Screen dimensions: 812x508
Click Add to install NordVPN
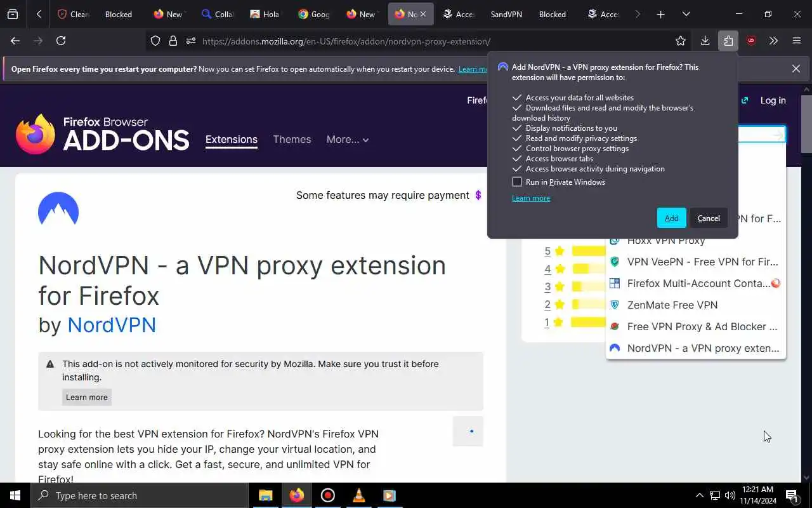tap(671, 218)
